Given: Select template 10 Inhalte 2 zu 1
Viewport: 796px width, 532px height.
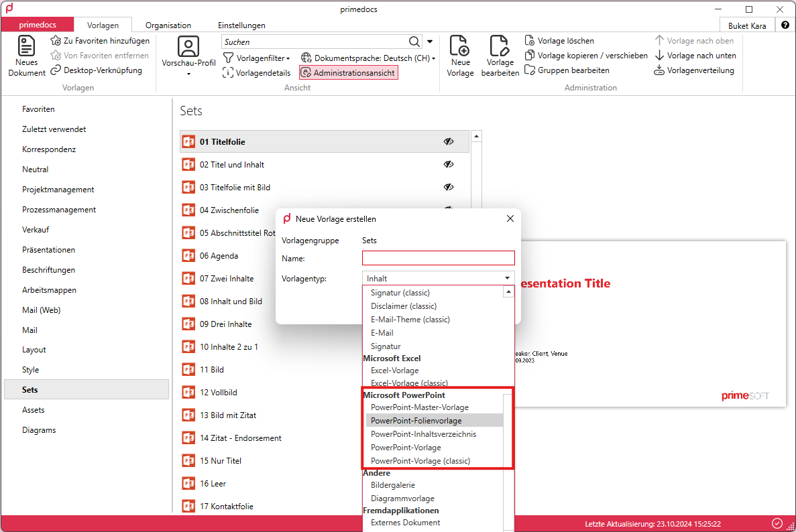Looking at the screenshot, I should [x=229, y=347].
